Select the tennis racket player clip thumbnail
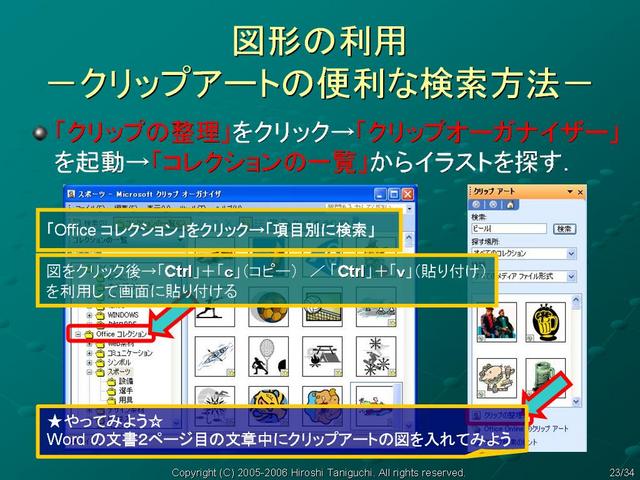The width and height of the screenshot is (640, 480). (x=269, y=356)
